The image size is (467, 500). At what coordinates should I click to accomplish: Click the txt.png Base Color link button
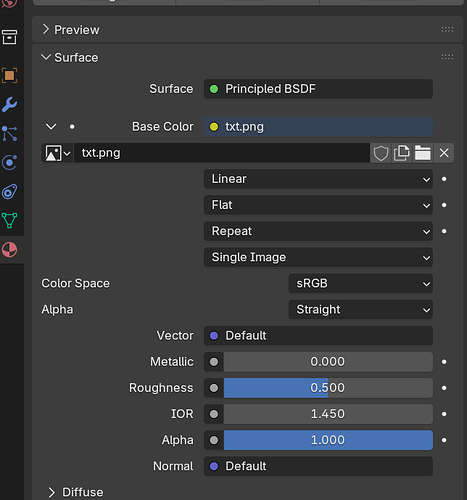click(x=318, y=127)
